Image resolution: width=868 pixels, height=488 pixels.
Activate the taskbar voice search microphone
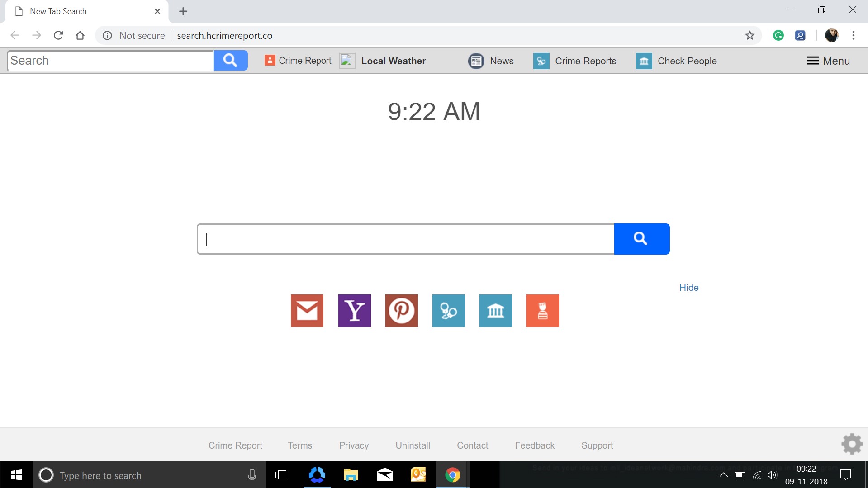pyautogui.click(x=251, y=475)
